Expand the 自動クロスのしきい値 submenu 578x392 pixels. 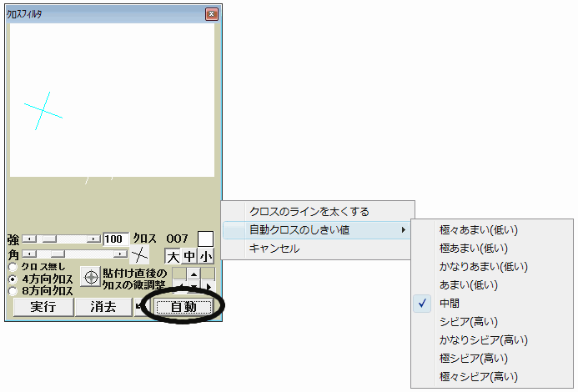[x=317, y=229]
